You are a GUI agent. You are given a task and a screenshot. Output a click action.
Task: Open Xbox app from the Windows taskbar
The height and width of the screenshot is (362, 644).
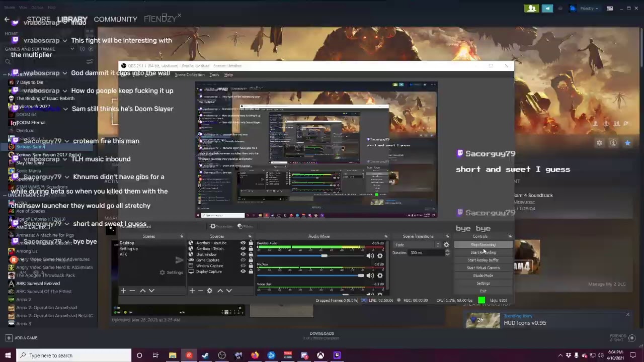[x=320, y=355]
